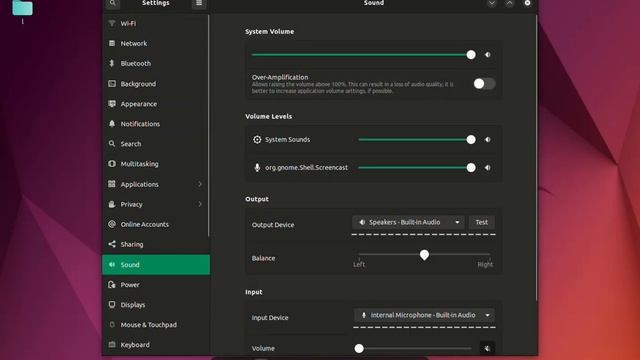Click the Sharing icon

112,244
